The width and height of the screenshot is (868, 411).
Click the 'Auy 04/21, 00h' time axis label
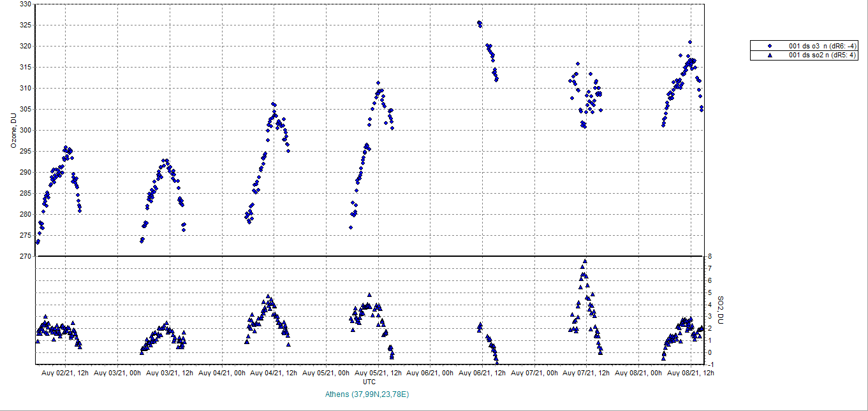tap(221, 373)
